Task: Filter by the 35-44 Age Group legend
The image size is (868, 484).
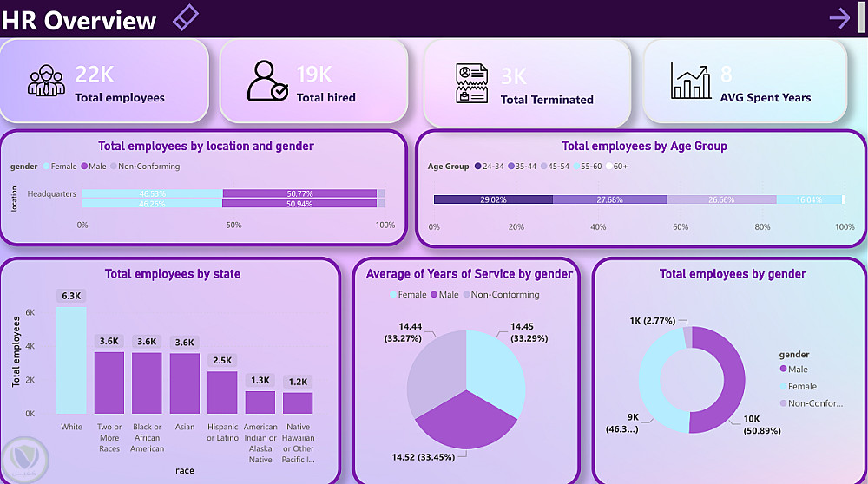Action: [522, 166]
